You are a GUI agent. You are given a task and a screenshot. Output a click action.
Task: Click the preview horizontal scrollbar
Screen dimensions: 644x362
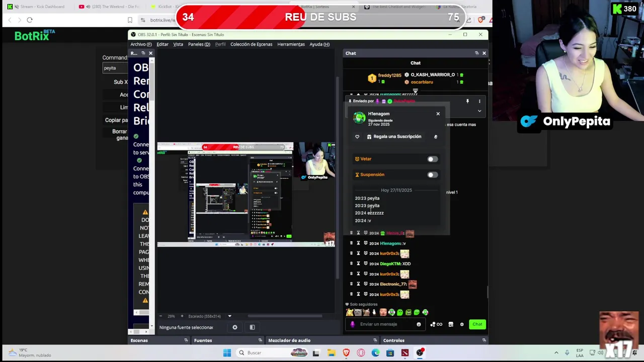point(285,316)
